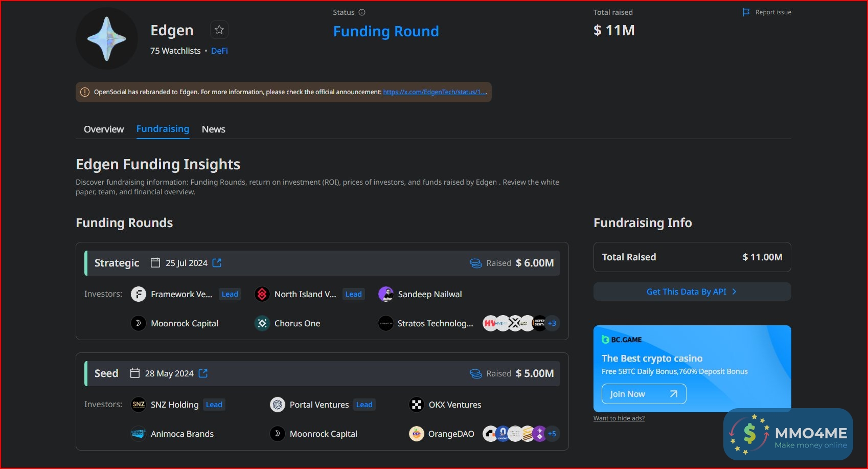Click the Edgen Funding Insights heading
The height and width of the screenshot is (469, 868).
coord(158,164)
